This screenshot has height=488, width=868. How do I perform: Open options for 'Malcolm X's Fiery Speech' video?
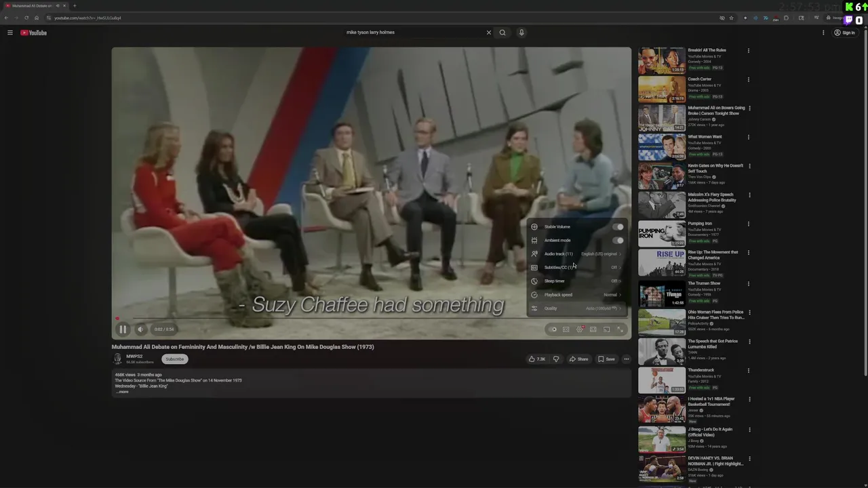(x=749, y=195)
